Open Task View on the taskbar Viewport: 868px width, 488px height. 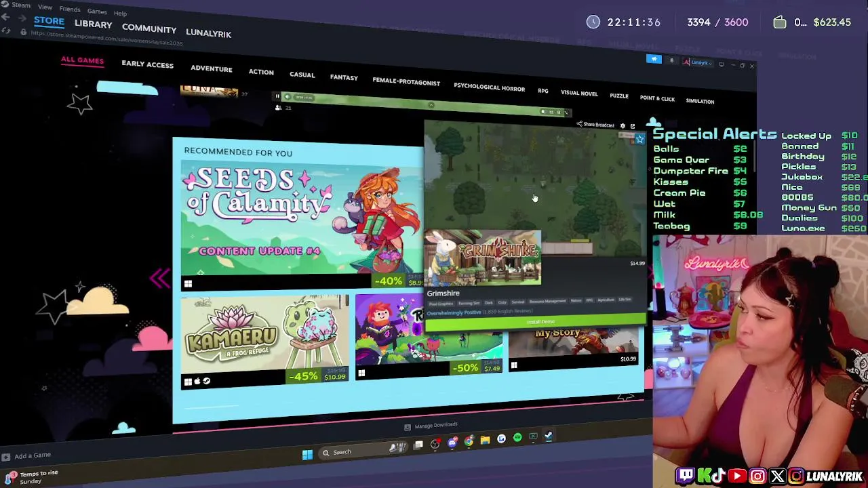pyautogui.click(x=418, y=445)
